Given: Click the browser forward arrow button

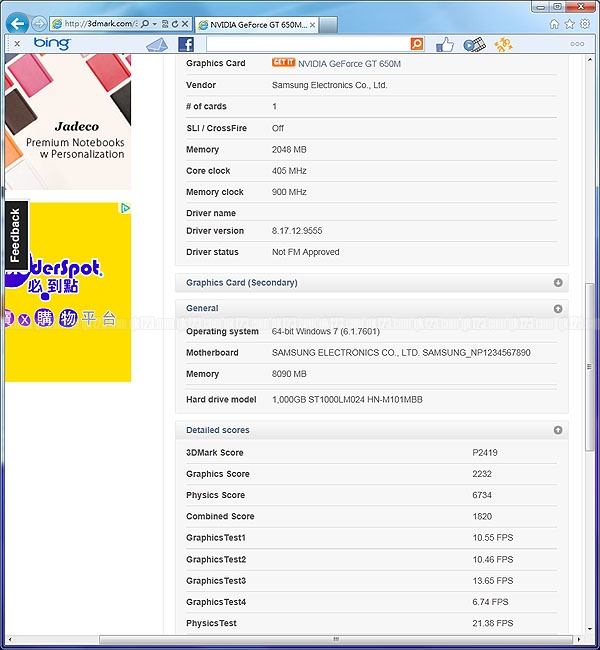Looking at the screenshot, I should pyautogui.click(x=39, y=24).
